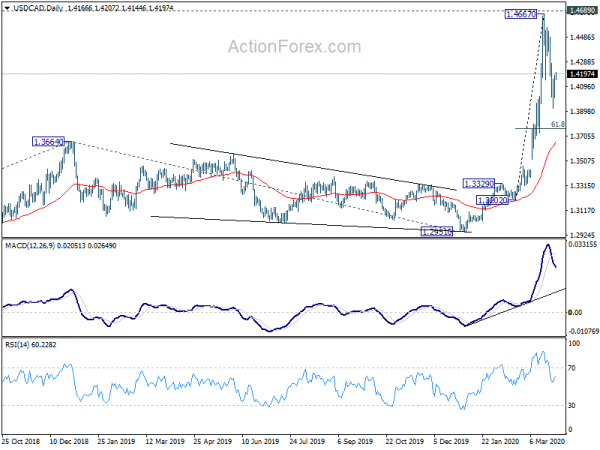Image resolution: width=600 pixels, height=450 pixels.
Task: Click the 1.37055 price axis label
Action: pos(582,136)
